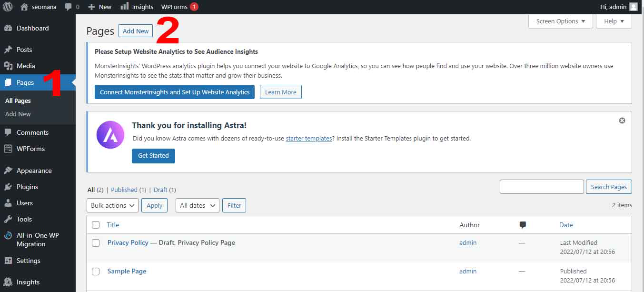
Task: Click the Pages icon in sidebar
Action: pos(8,82)
